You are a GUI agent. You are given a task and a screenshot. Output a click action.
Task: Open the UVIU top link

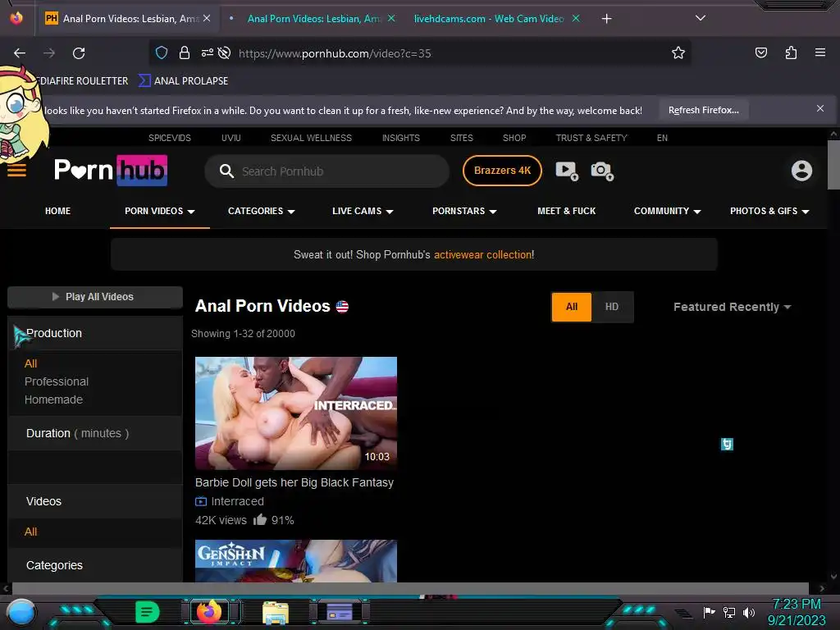231,138
